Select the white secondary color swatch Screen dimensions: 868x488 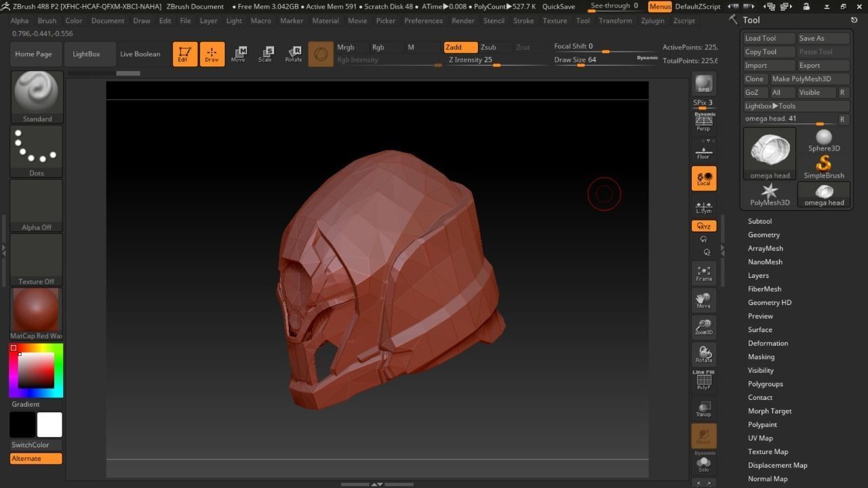[x=50, y=424]
